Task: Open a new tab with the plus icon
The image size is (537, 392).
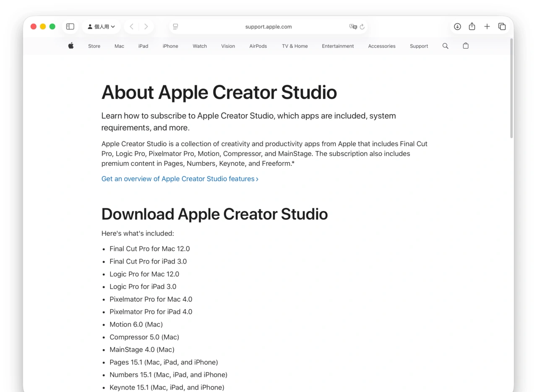Action: (x=487, y=26)
